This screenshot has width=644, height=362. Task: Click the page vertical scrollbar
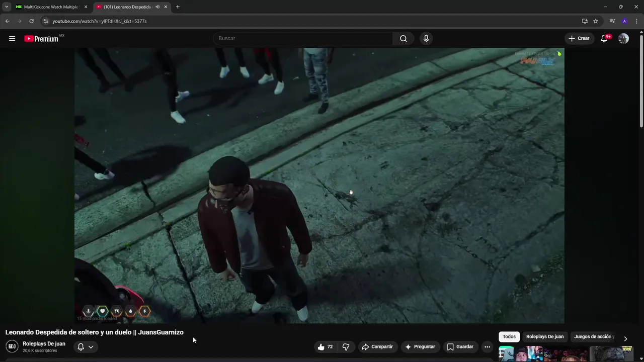coord(641,80)
